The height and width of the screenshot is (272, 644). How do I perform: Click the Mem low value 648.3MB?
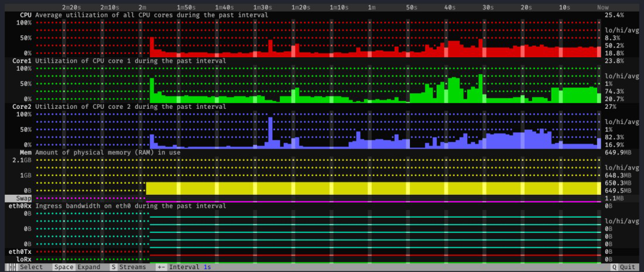[x=619, y=175]
